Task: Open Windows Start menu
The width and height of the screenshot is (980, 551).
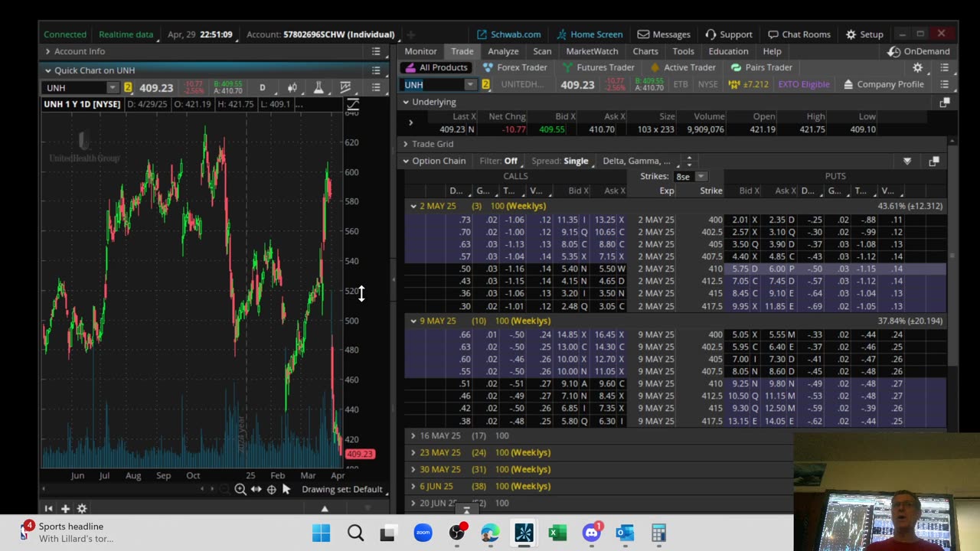Action: (x=322, y=533)
